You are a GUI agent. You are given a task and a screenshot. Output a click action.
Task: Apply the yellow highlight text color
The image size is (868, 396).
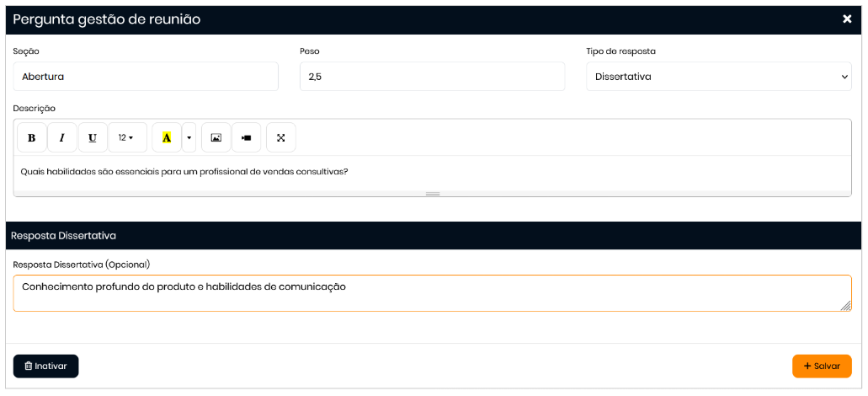(167, 137)
